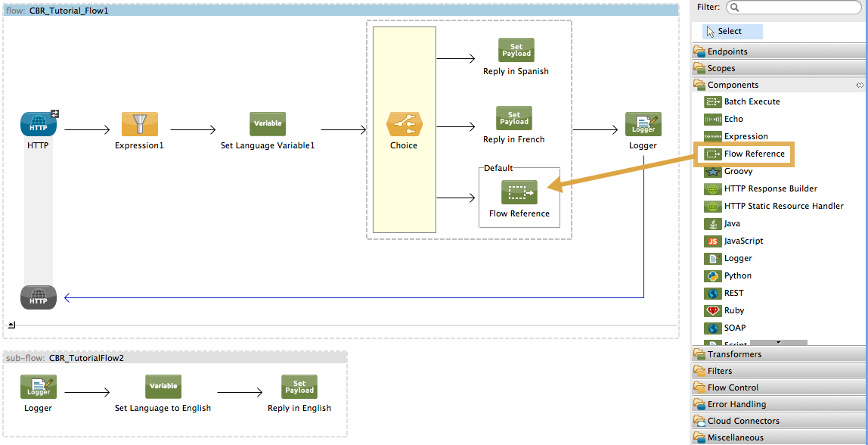Choose the Select tool in palette
Screen dimensions: 868x445
point(730,31)
